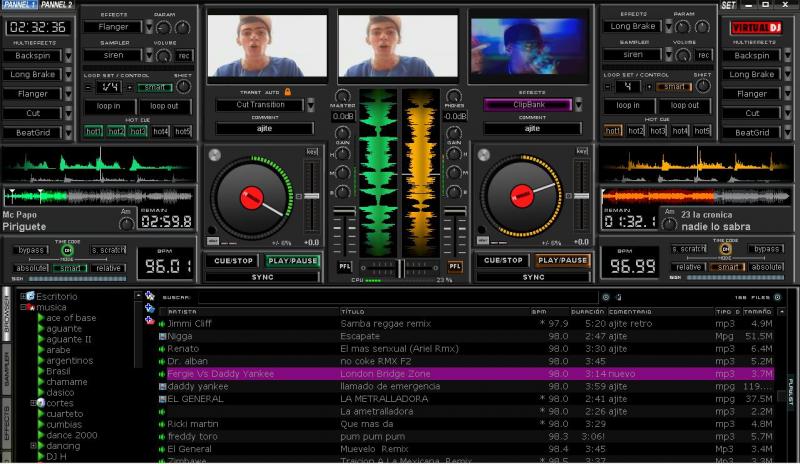Image resolution: width=800 pixels, height=464 pixels.
Task: Toggle left deck PFL headphone cue
Action: (345, 266)
